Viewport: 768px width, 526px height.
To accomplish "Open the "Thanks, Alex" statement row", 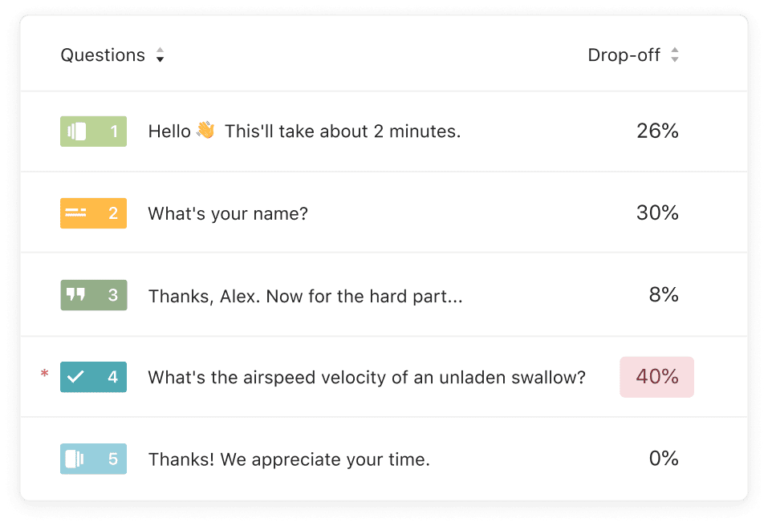I will [305, 295].
